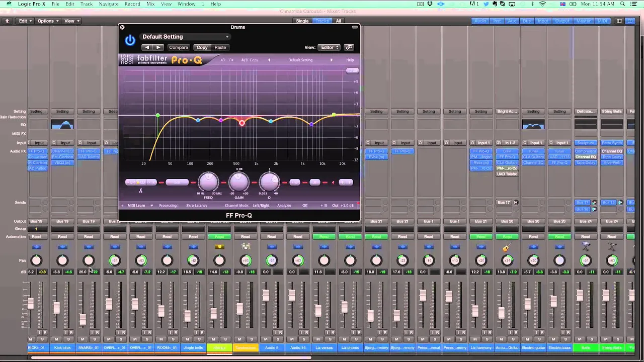644x362 pixels.
Task: Click the Tambourine drum kit track icon
Action: [246, 247]
